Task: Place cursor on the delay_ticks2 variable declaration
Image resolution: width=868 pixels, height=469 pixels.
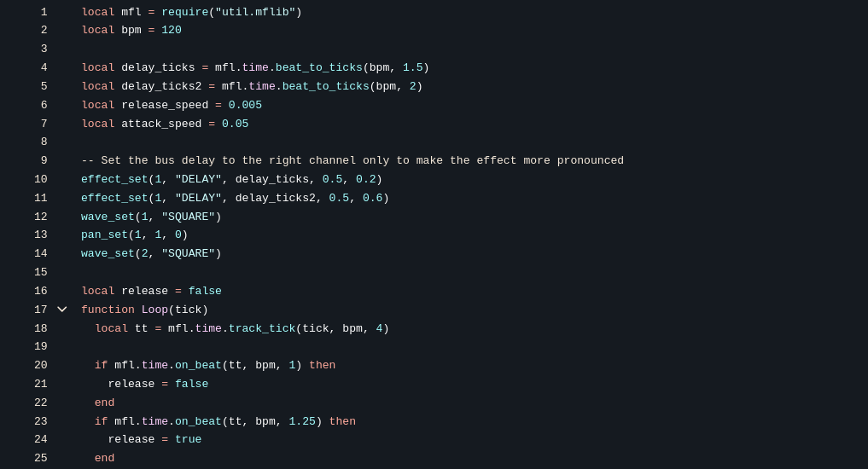Action: pyautogui.click(x=161, y=86)
